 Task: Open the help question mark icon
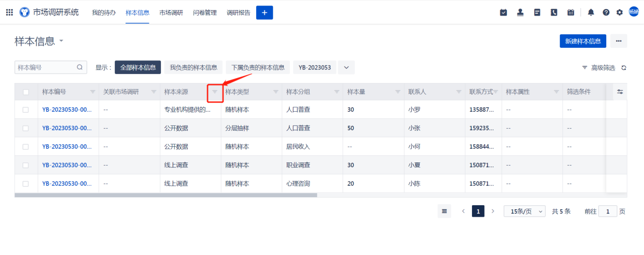[x=606, y=13]
